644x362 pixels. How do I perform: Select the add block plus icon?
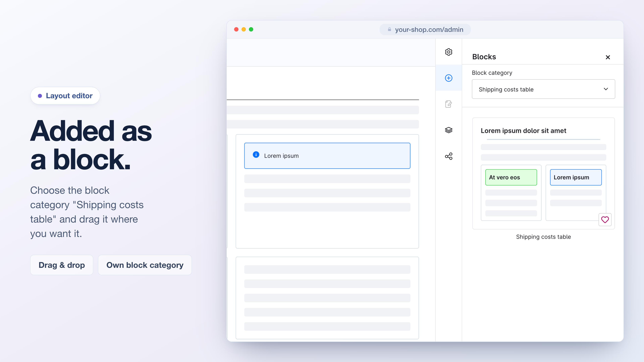[448, 78]
